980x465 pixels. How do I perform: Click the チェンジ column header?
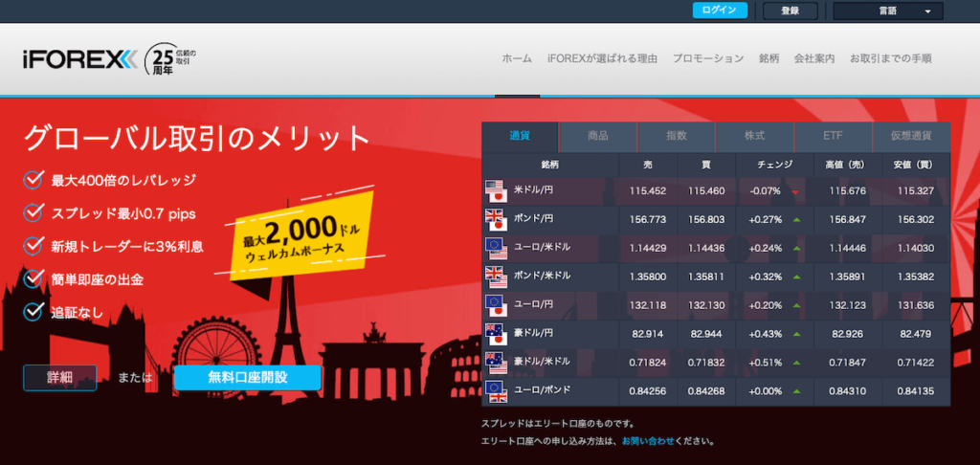pyautogui.click(x=775, y=165)
